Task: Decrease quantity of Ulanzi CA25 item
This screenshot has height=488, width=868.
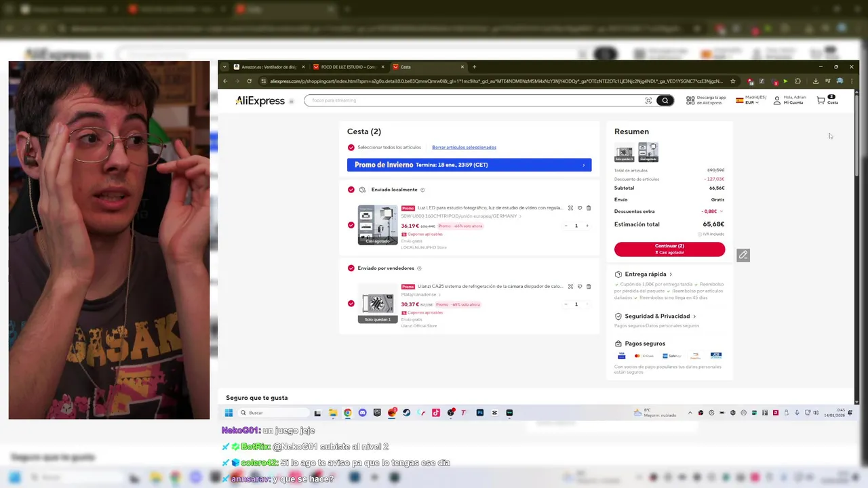Action: (566, 304)
